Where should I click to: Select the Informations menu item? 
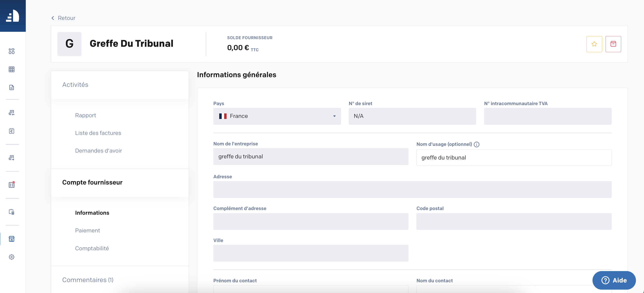click(92, 213)
